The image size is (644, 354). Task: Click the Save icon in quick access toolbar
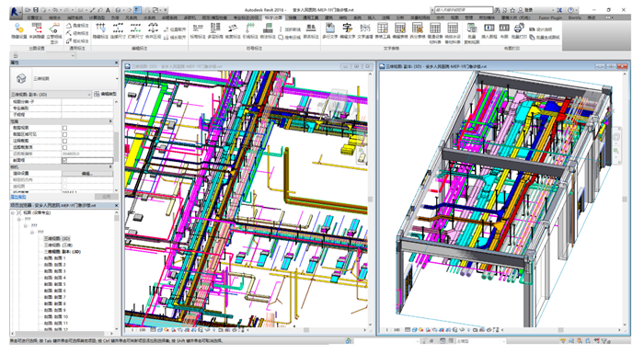pyautogui.click(x=36, y=10)
